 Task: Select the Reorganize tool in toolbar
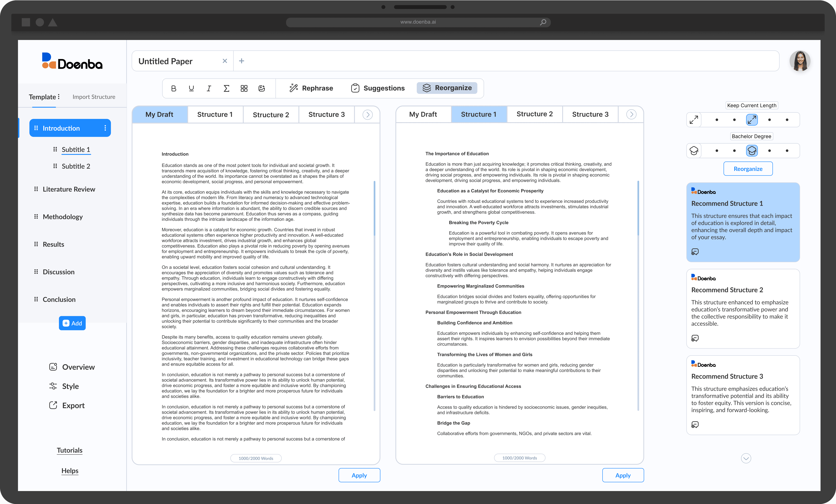coord(447,88)
